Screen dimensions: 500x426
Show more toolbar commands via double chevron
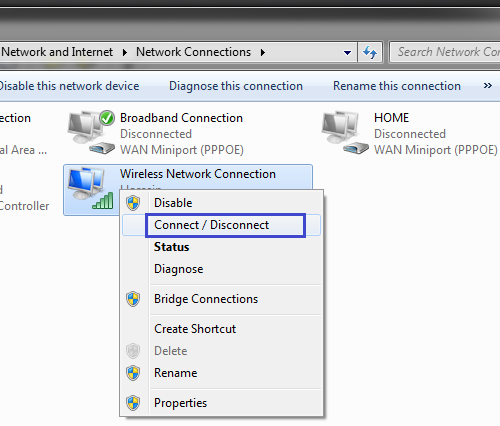[x=488, y=86]
